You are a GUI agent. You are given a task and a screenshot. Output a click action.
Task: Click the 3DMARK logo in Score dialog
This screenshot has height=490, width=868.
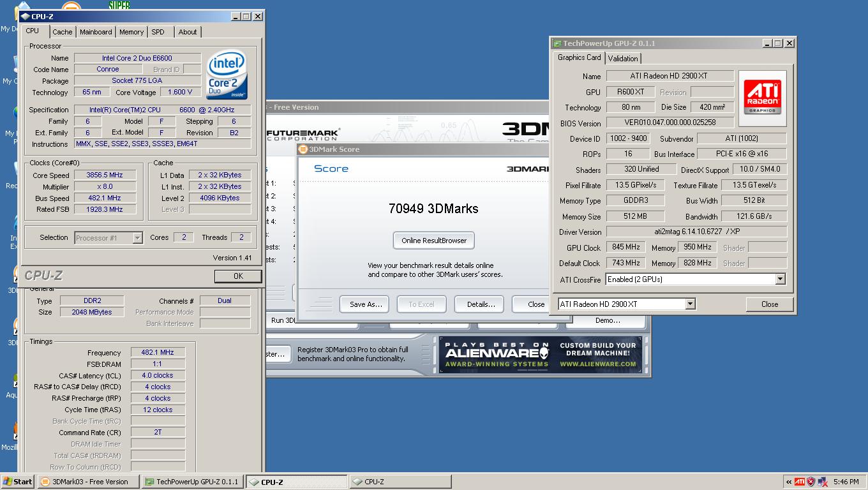pos(527,168)
